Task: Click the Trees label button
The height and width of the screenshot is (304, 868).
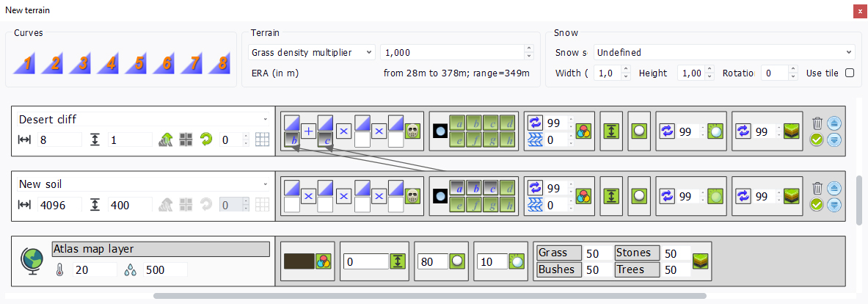Action: 637,269
